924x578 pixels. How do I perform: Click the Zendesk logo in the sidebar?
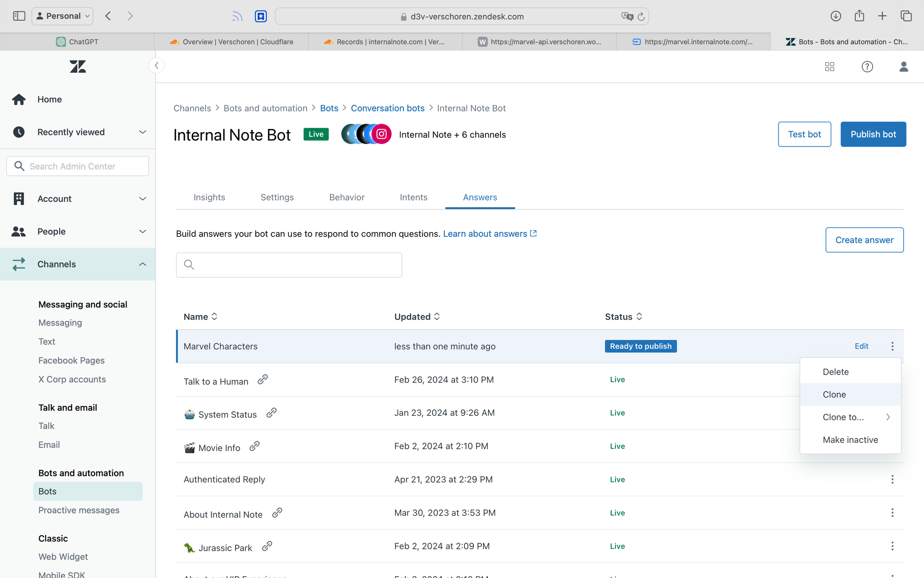[x=78, y=67]
